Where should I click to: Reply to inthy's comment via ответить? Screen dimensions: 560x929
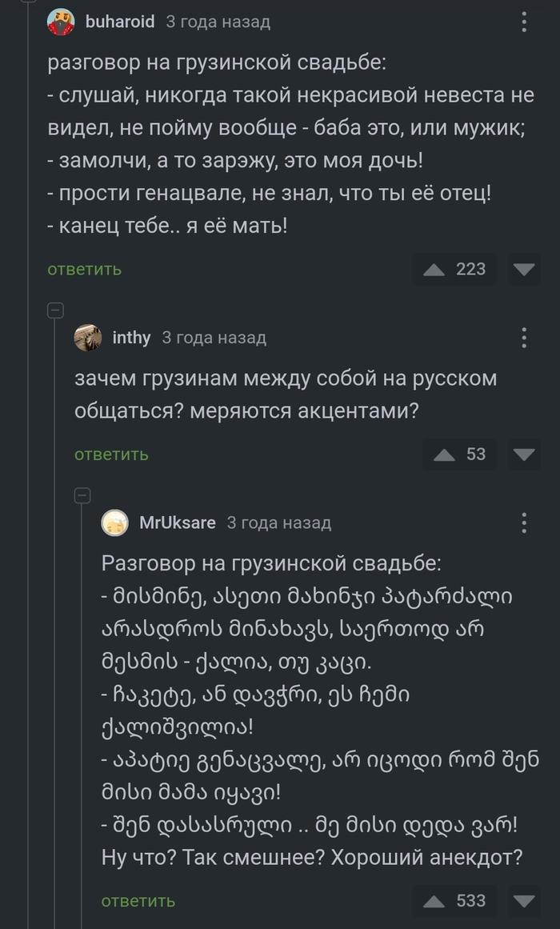111,454
